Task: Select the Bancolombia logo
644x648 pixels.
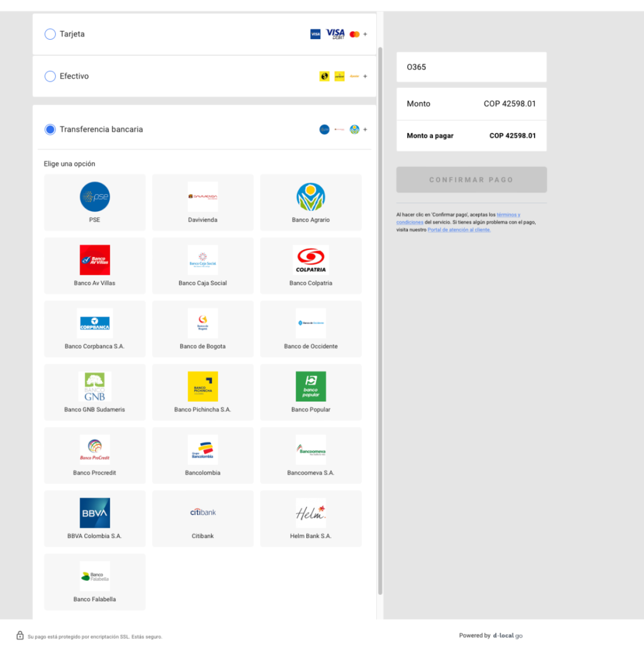Action: 203,450
